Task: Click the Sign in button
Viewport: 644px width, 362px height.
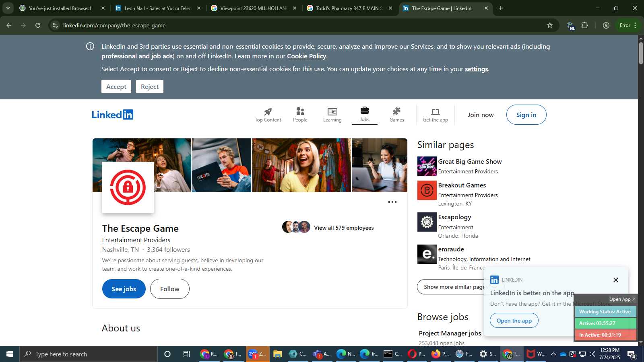Action: point(526,115)
